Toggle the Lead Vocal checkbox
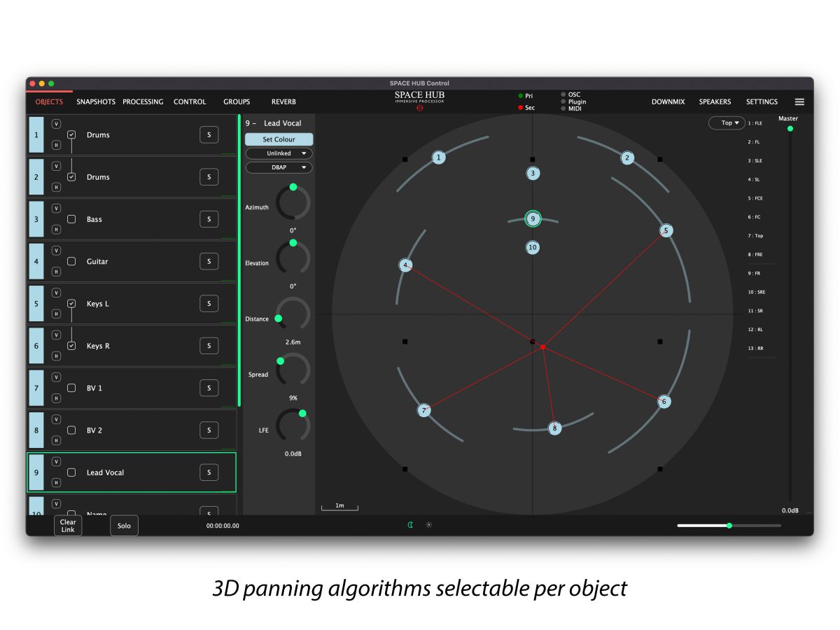Image resolution: width=840 pixels, height=630 pixels. click(x=71, y=472)
